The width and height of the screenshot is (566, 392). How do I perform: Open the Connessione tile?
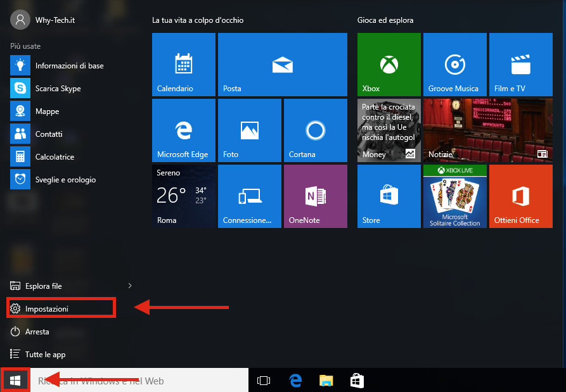250,196
